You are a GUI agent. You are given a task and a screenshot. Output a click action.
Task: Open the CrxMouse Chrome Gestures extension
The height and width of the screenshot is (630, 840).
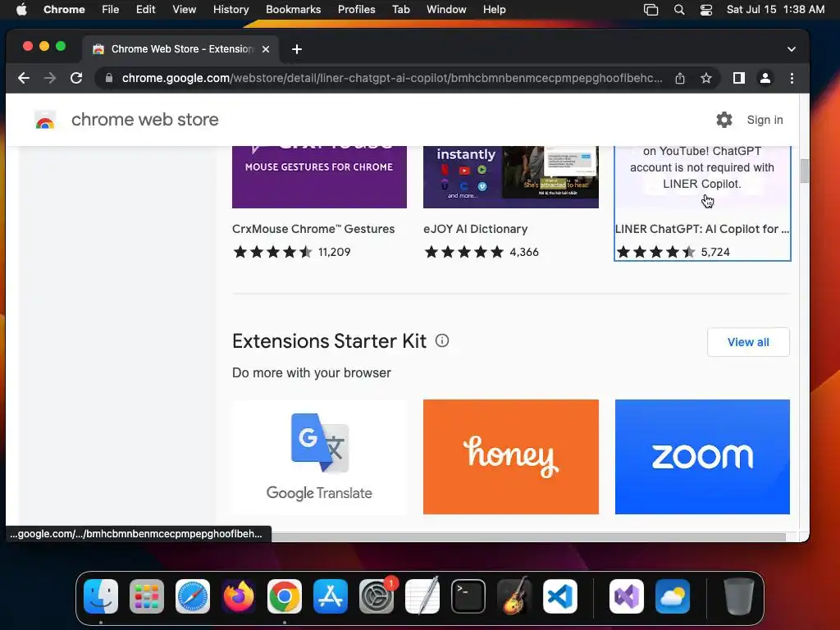pos(313,230)
